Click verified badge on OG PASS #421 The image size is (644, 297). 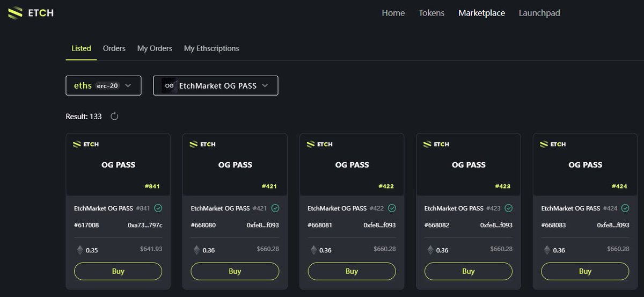(275, 208)
